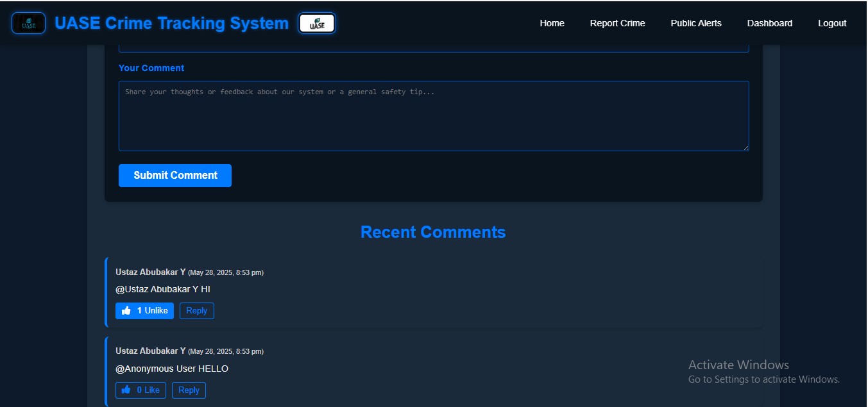Click the UASE Crime Tracking System title
This screenshot has width=868, height=407.
(x=171, y=22)
